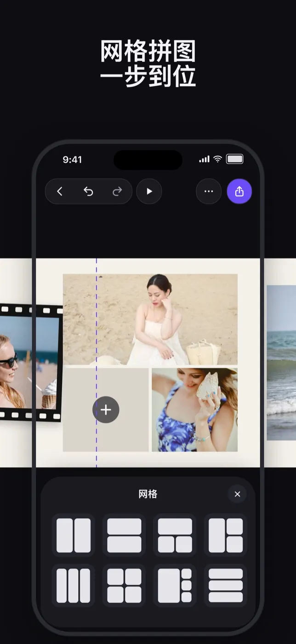296x644 pixels.
Task: Select the two horizontal rows grid layout
Action: coord(124,535)
